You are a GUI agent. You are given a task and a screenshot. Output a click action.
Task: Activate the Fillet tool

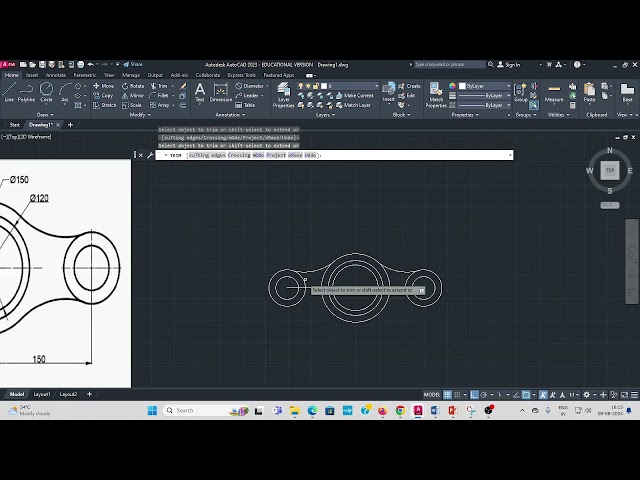click(159, 96)
